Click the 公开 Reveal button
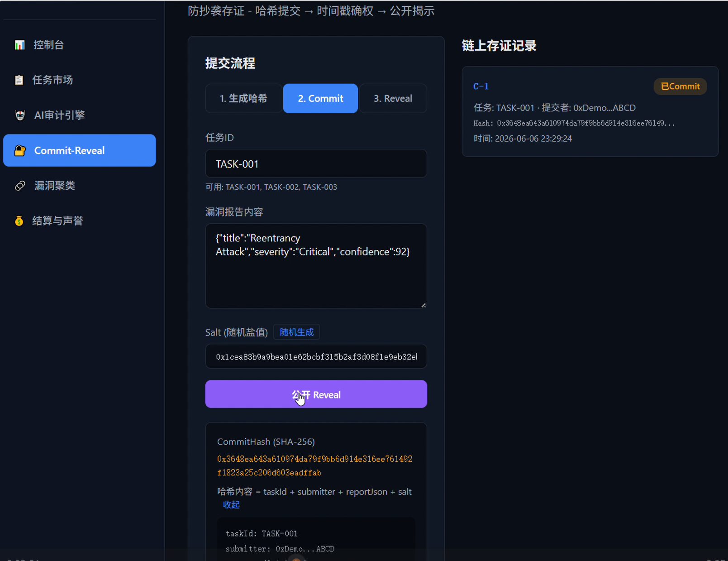This screenshot has height=561, width=728. (x=316, y=394)
